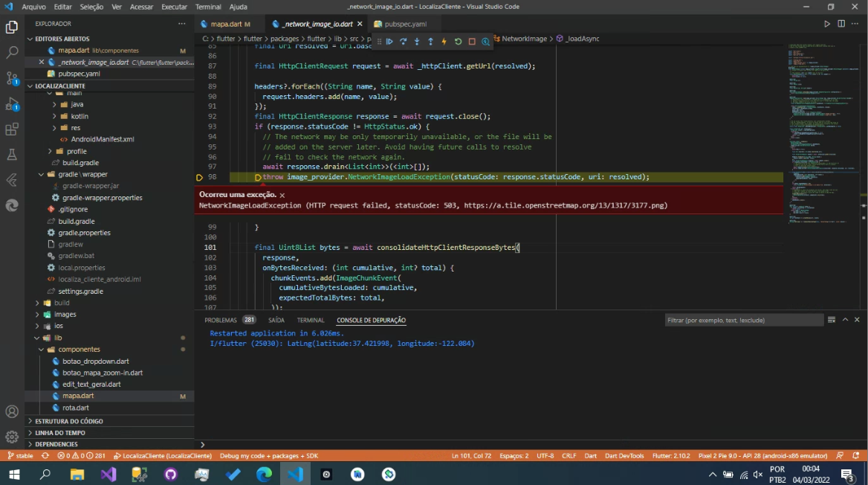Stop the debug session with the red square
The width and height of the screenshot is (868, 485).
[470, 41]
